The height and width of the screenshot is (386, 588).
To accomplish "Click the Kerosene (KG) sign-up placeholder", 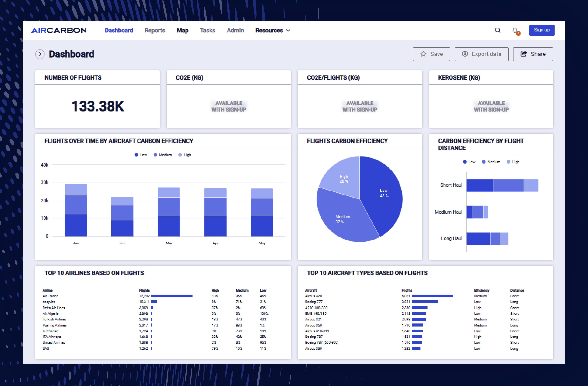I will 491,106.
